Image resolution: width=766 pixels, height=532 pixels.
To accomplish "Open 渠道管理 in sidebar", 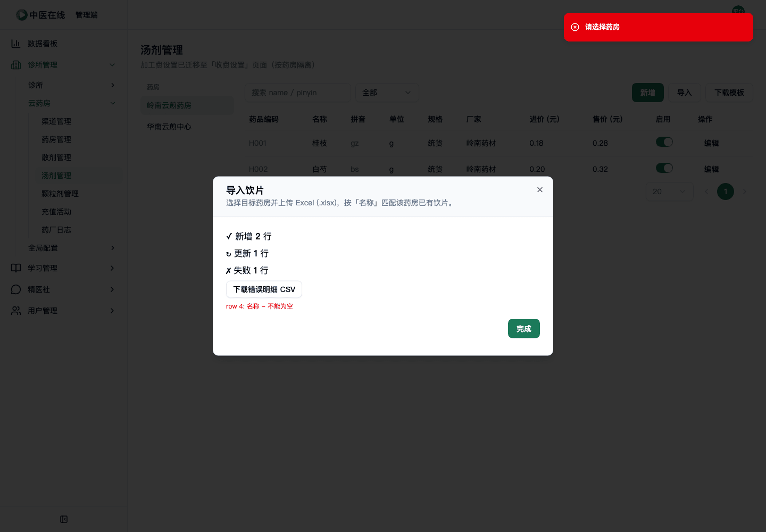I will tap(56, 121).
